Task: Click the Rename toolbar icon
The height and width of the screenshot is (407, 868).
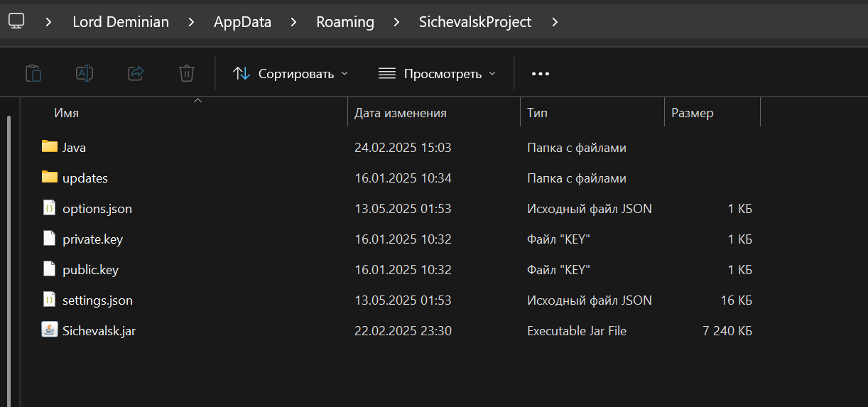Action: point(85,73)
